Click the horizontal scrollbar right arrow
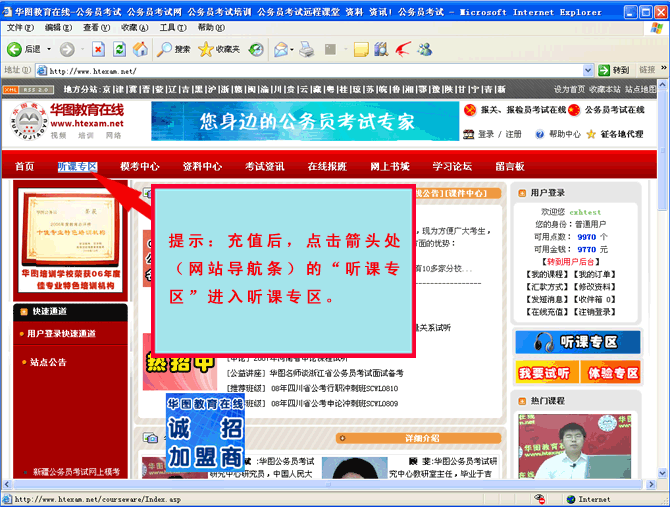This screenshot has width=670, height=507. 651,484
